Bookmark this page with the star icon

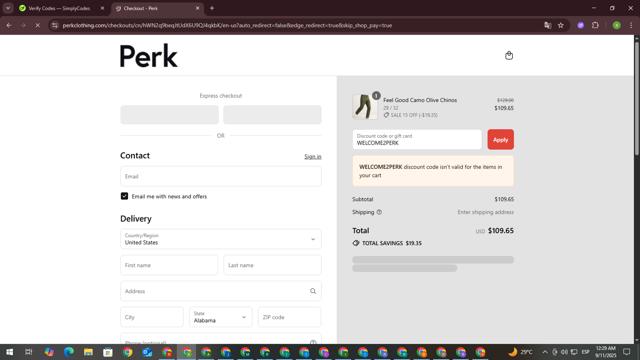point(561,25)
